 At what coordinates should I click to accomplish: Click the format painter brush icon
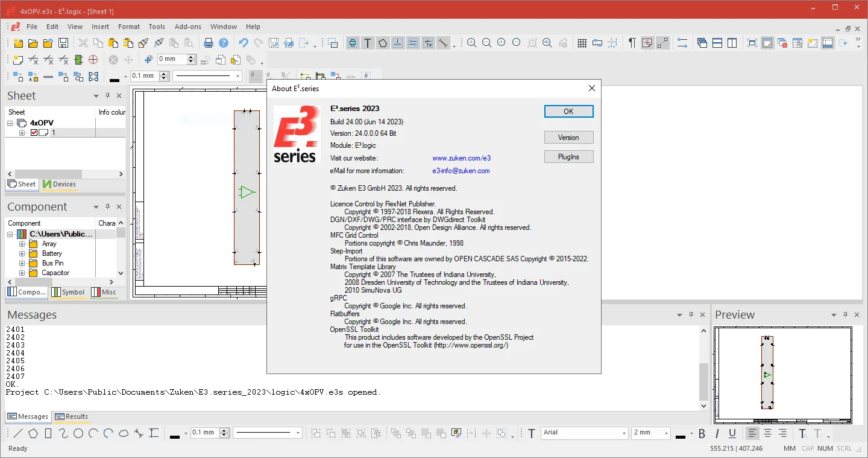tap(143, 43)
